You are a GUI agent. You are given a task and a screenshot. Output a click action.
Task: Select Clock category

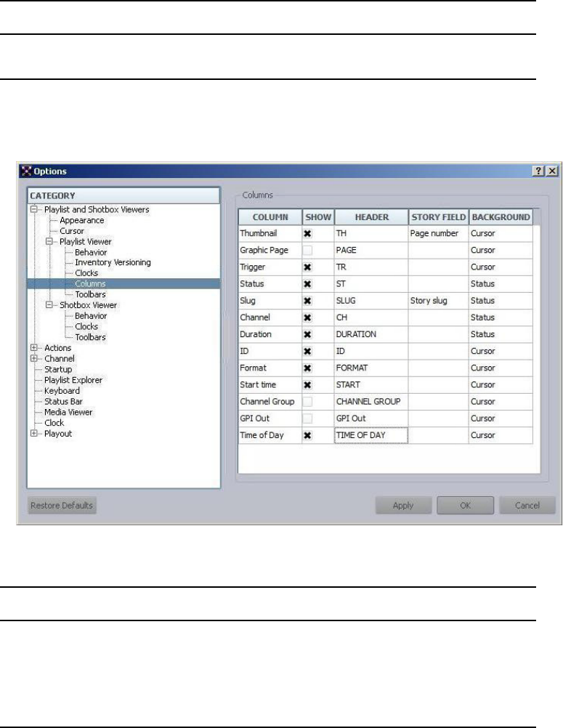pos(54,423)
